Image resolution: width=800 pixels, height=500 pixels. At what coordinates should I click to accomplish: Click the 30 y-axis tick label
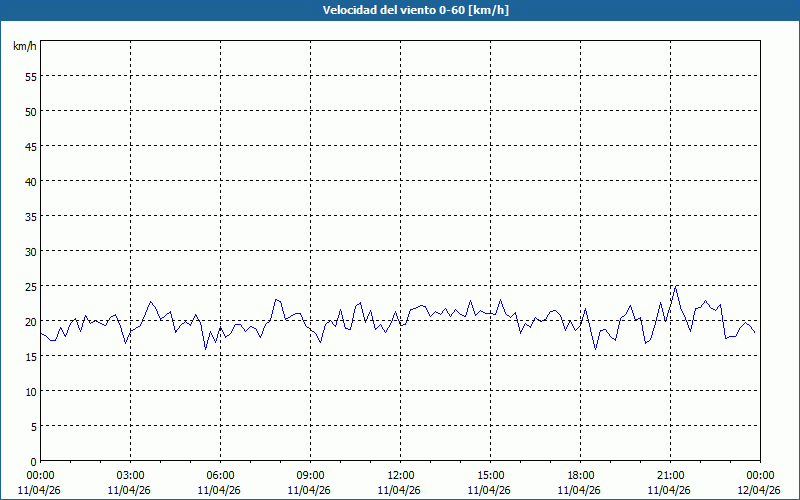point(30,251)
